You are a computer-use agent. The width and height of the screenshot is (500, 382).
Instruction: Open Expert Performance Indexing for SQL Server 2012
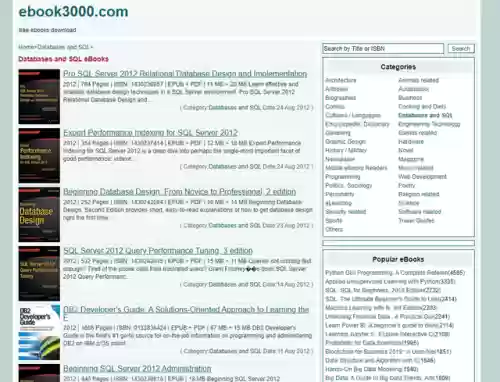tap(150, 133)
